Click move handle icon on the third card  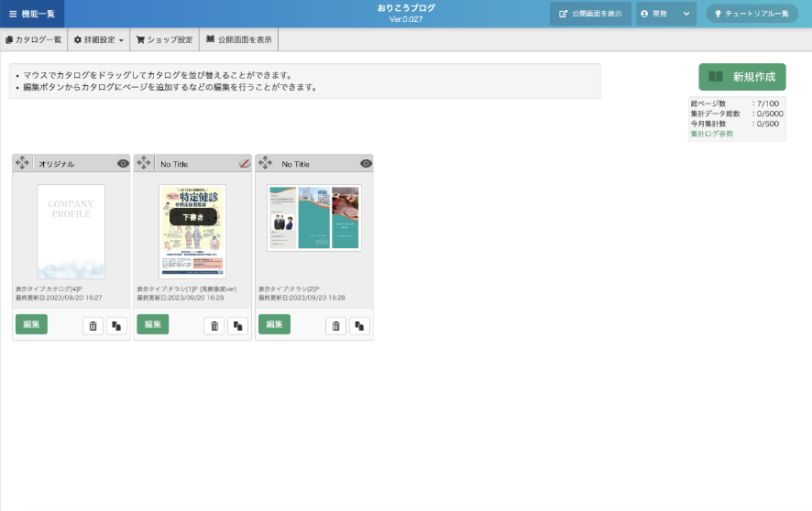266,163
